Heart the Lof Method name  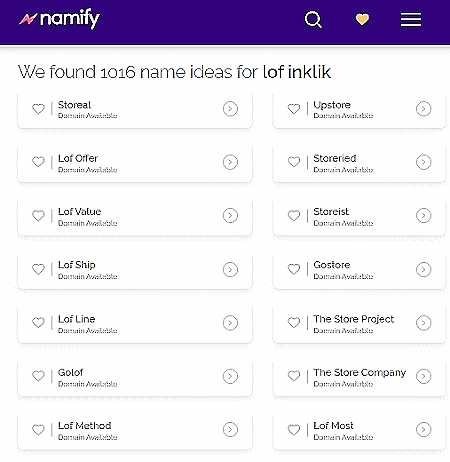(38, 430)
